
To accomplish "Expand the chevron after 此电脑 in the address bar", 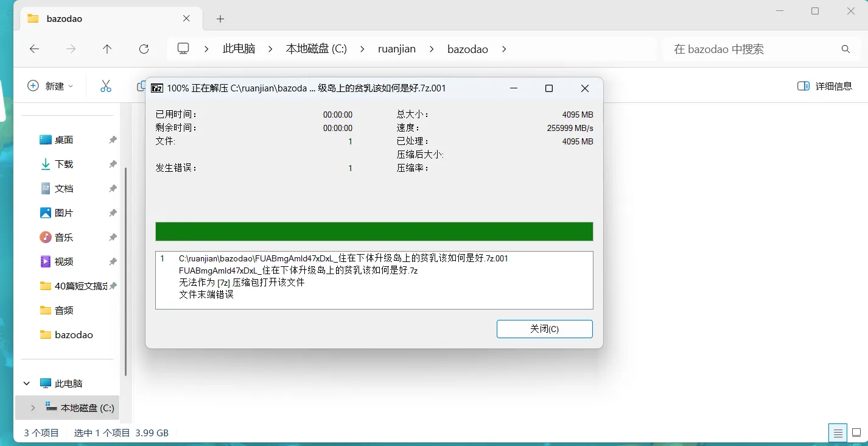I will point(270,49).
